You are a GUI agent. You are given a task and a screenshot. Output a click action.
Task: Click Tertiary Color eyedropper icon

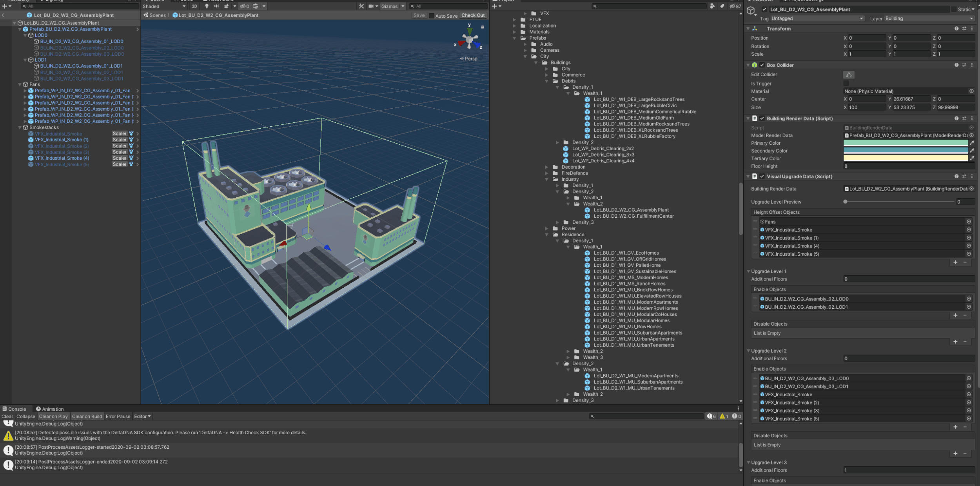pyautogui.click(x=972, y=158)
